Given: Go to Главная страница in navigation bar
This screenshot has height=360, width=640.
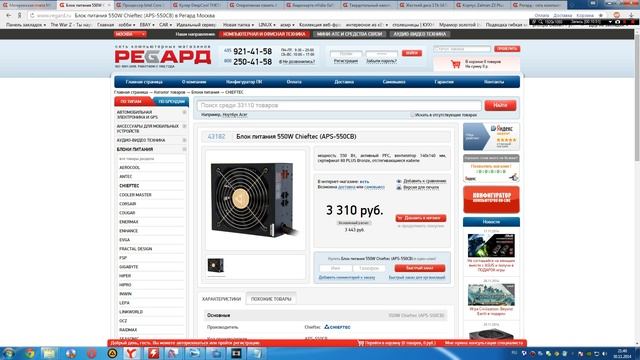Looking at the screenshot, I should pyautogui.click(x=144, y=82).
